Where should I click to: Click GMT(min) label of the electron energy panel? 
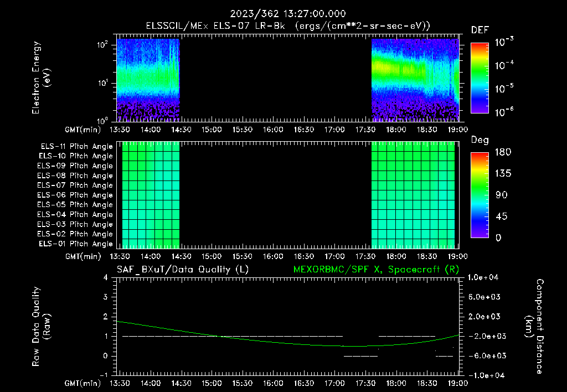click(x=83, y=130)
